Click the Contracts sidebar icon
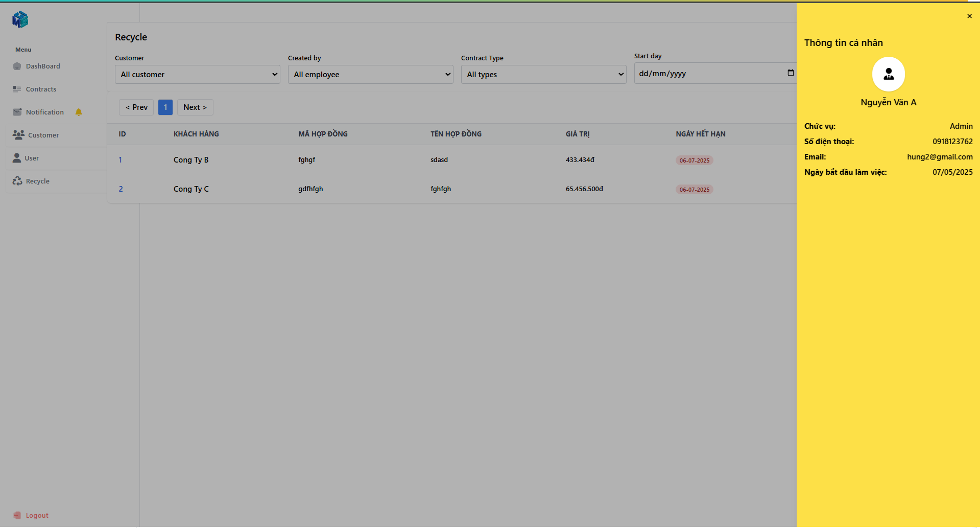The width and height of the screenshot is (980, 529). (17, 89)
